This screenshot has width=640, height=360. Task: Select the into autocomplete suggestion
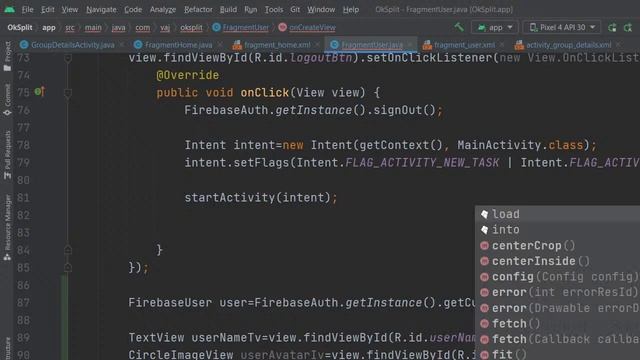click(x=558, y=229)
